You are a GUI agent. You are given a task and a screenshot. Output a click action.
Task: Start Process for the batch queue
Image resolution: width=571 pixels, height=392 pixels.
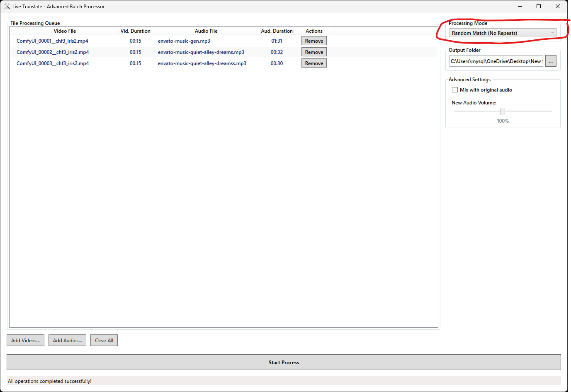pyautogui.click(x=284, y=363)
